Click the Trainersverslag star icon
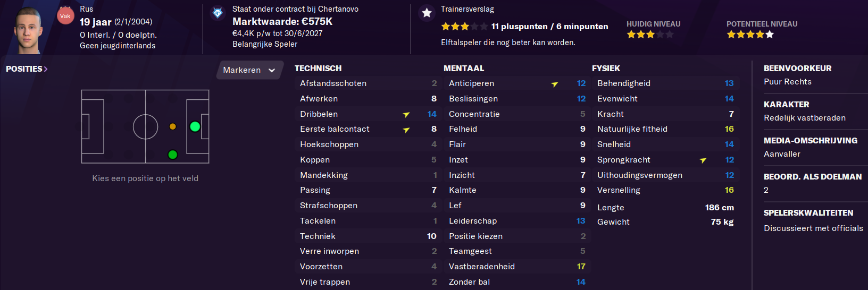 (x=427, y=13)
